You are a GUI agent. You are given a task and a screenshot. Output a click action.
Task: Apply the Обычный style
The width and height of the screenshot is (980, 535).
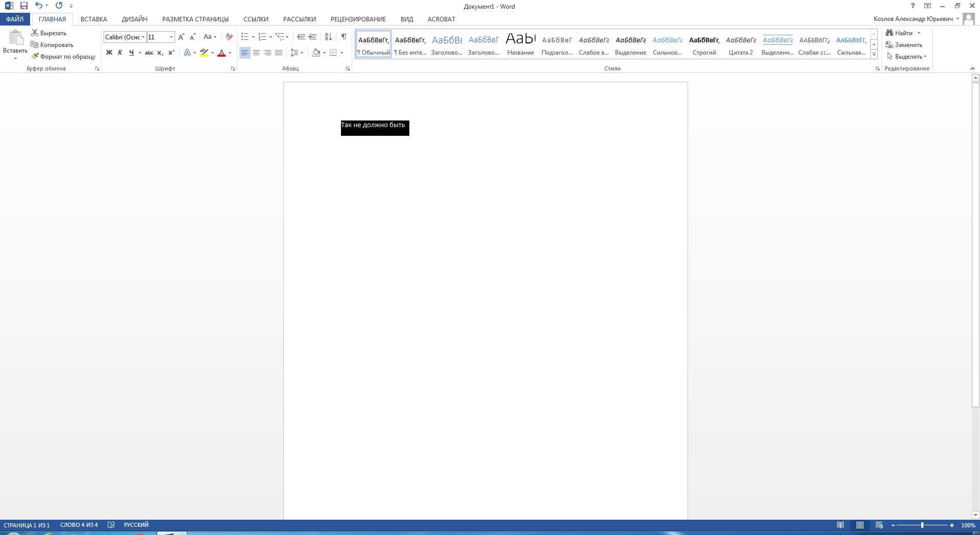point(374,44)
